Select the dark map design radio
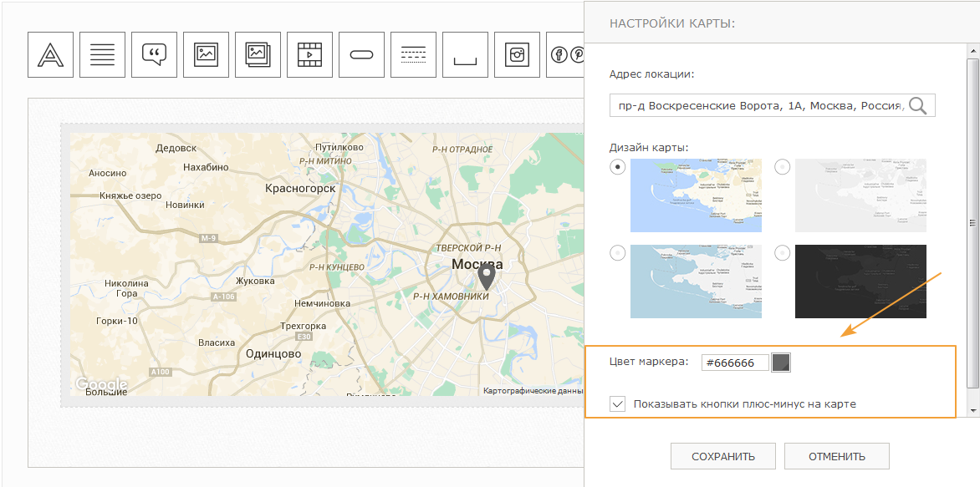This screenshot has height=487, width=980. (783, 253)
